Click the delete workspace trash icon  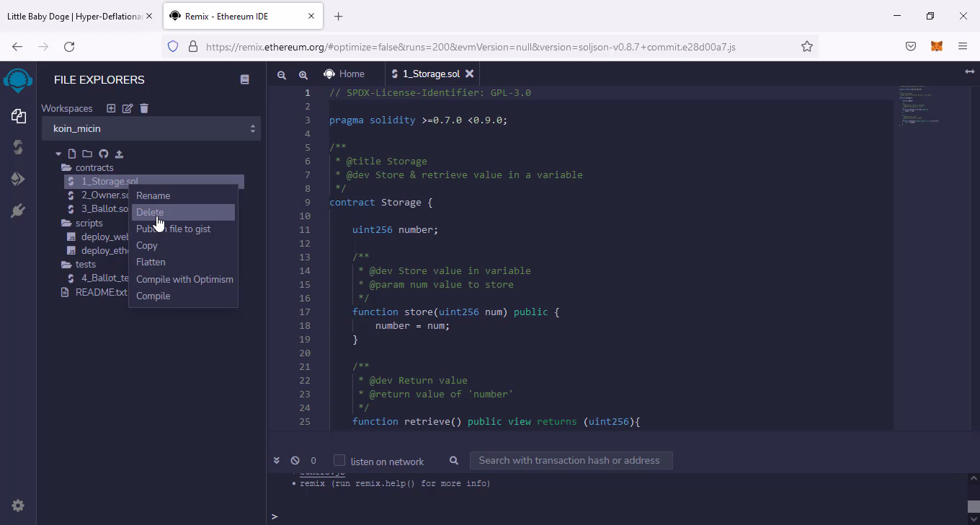[144, 108]
